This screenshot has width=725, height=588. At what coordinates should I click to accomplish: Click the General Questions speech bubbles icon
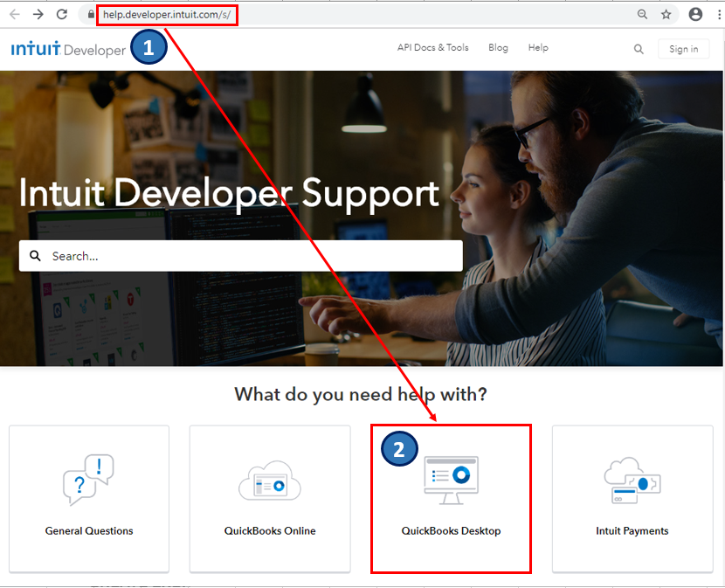point(88,481)
